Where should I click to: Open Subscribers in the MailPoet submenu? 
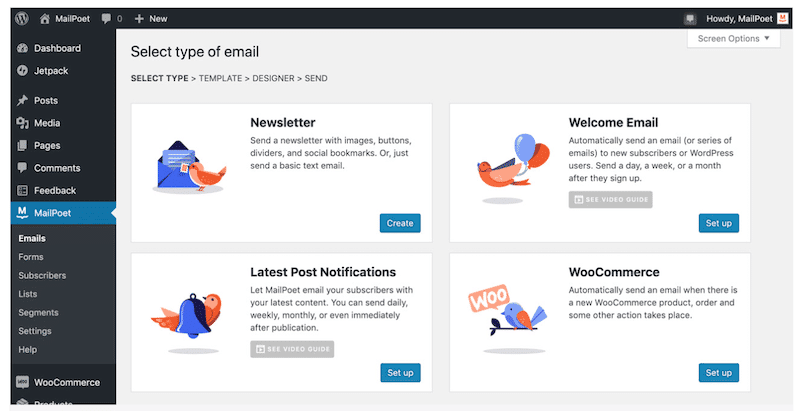42,275
